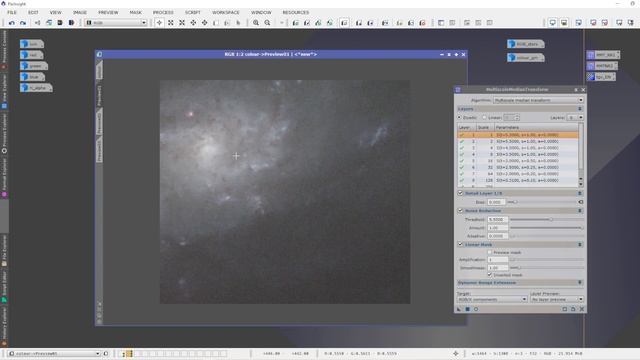Open the 'RGB_stars' image icon on the workspace

tap(526, 44)
